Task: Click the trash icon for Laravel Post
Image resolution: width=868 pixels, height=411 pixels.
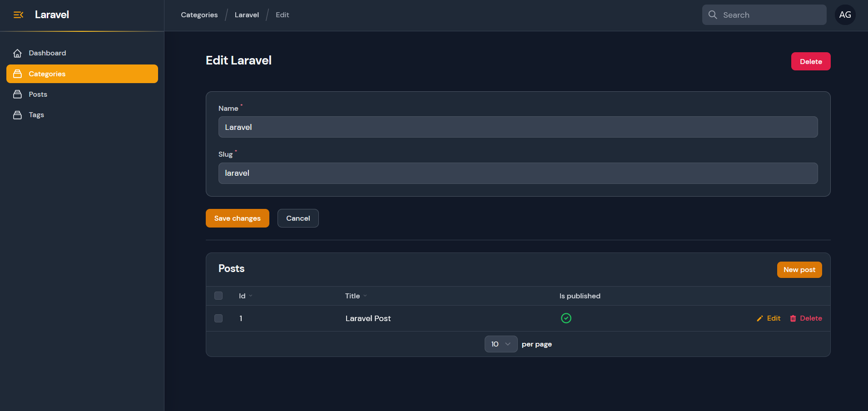Action: click(793, 319)
